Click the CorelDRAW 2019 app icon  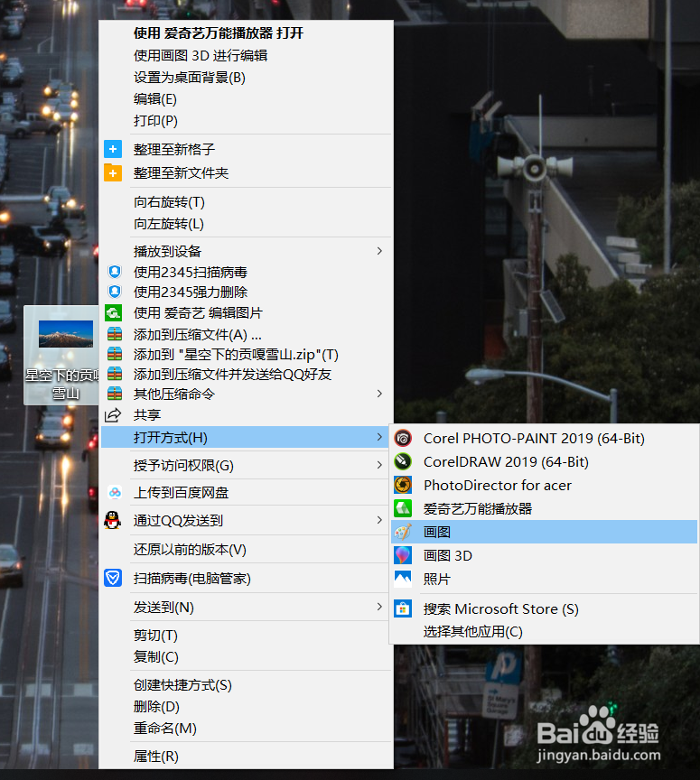tap(403, 461)
